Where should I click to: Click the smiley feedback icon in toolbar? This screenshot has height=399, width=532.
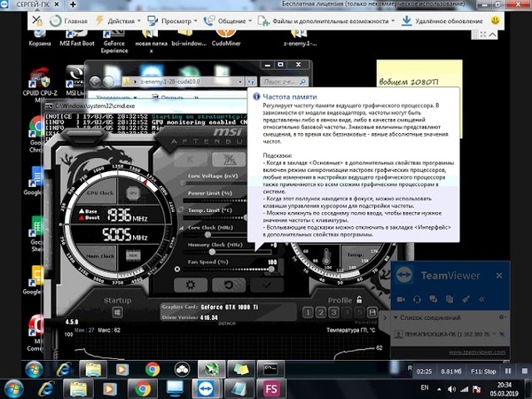(x=495, y=20)
